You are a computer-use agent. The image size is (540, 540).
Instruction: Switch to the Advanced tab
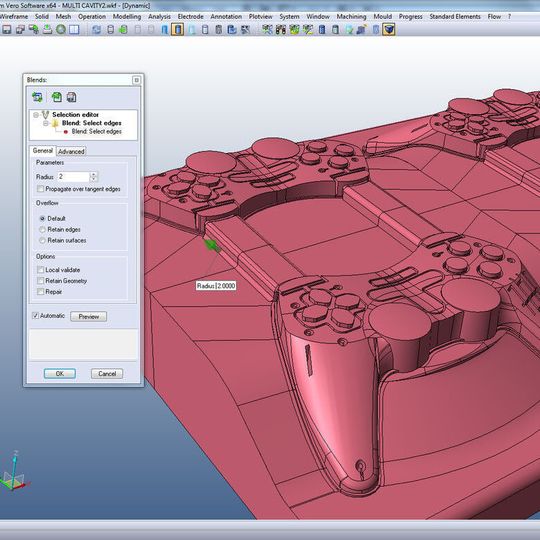(x=71, y=151)
